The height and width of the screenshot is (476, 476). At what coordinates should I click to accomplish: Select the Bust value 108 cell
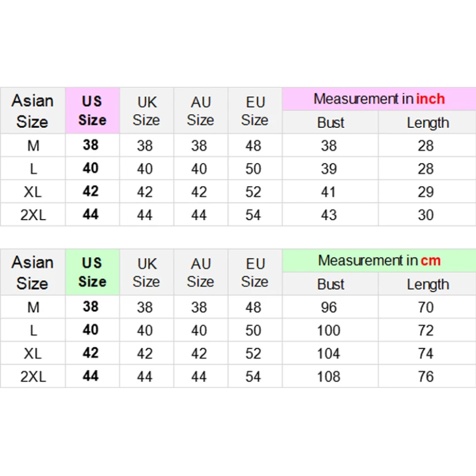329,376
